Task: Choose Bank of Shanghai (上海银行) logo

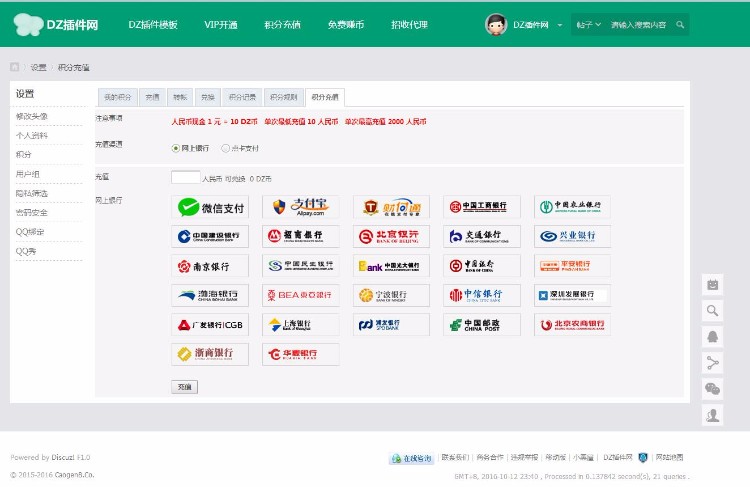Action: (x=300, y=325)
